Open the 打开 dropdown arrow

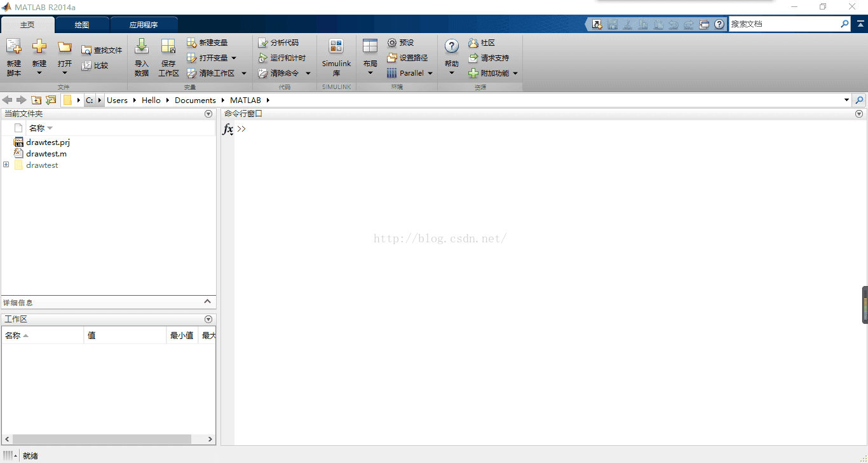pyautogui.click(x=65, y=73)
